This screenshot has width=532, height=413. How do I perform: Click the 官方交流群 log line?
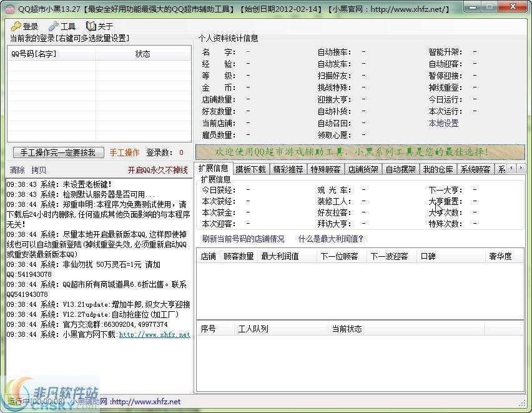pyautogui.click(x=87, y=324)
